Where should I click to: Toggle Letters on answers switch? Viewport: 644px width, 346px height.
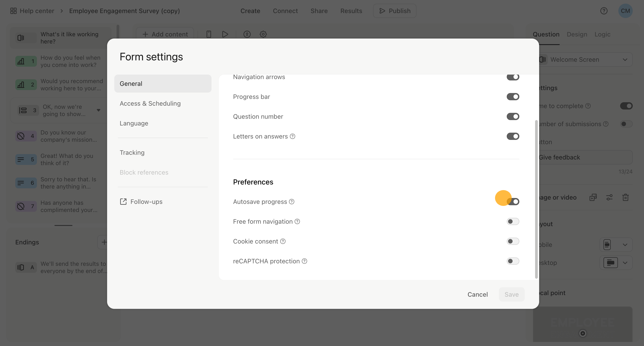(x=513, y=136)
